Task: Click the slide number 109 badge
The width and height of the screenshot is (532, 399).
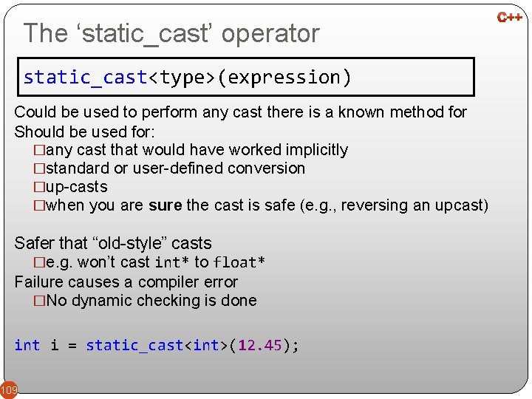Action: point(9,389)
